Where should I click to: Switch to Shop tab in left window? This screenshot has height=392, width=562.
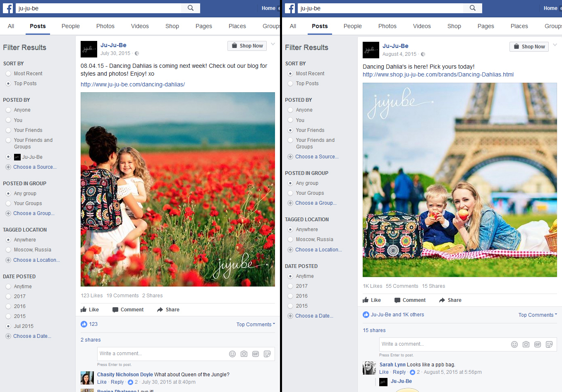point(172,26)
